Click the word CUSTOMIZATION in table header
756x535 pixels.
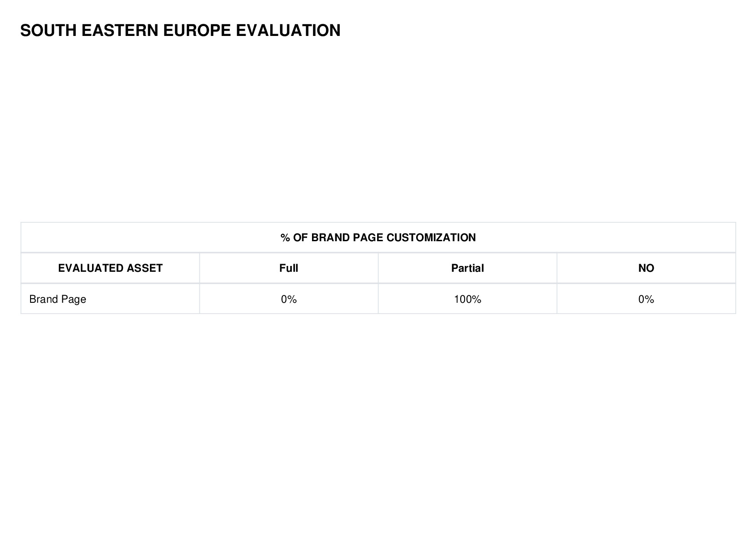point(431,238)
